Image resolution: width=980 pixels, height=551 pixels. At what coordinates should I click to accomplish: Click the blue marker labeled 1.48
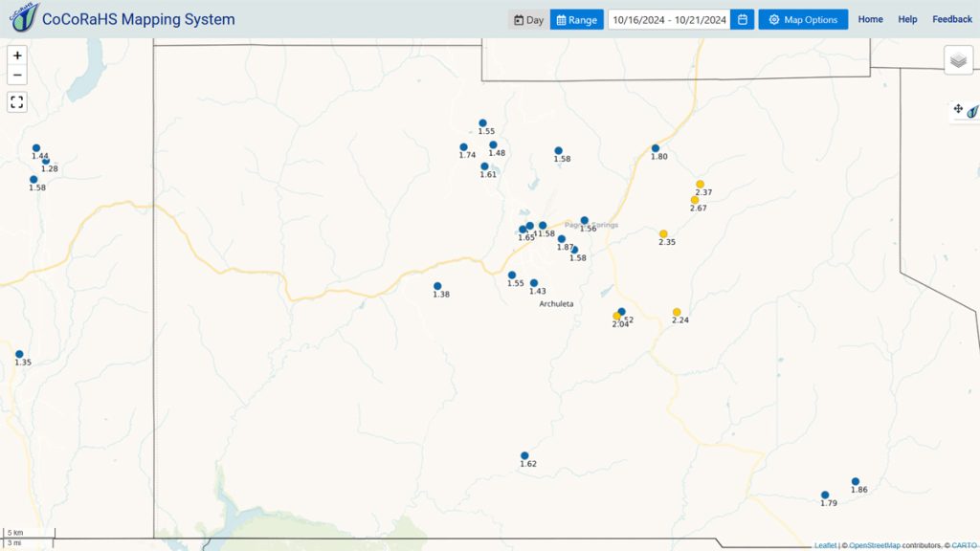coord(493,145)
